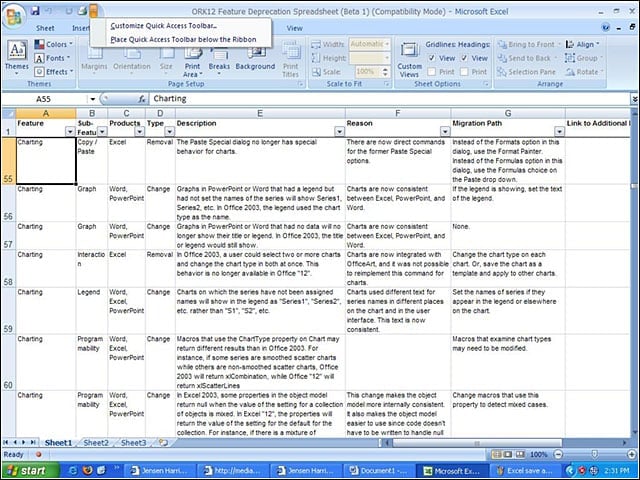Viewport: 640px width, 480px height.
Task: Open Sheet3 worksheet tab
Action: click(x=133, y=442)
